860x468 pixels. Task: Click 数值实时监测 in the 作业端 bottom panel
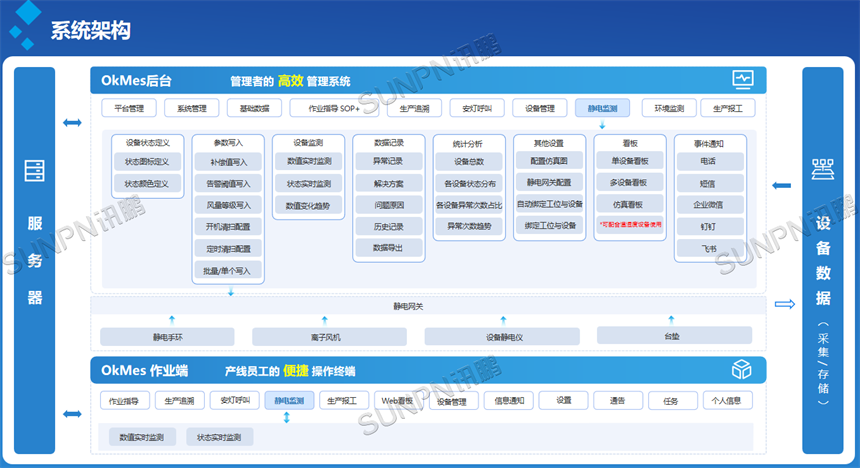tap(142, 437)
